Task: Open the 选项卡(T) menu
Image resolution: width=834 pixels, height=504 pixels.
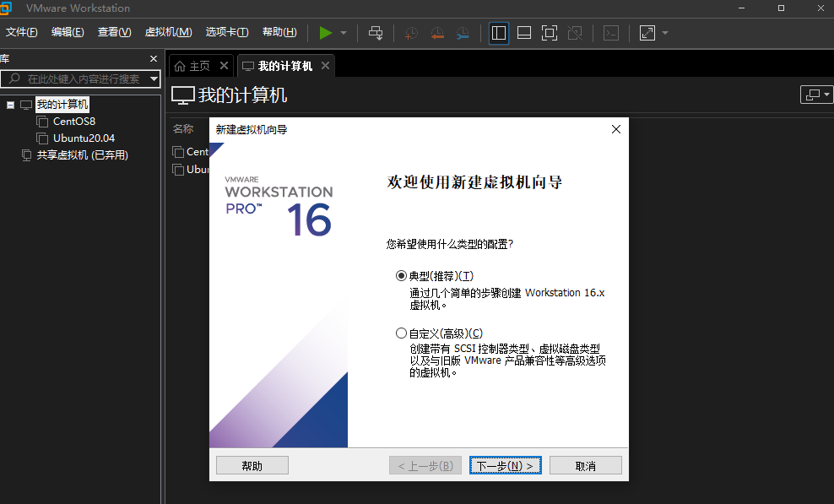Action: pyautogui.click(x=227, y=32)
